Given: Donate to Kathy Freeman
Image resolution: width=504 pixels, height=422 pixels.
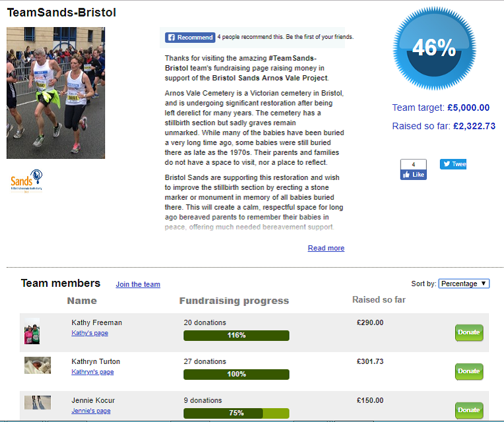Looking at the screenshot, I should click(468, 332).
